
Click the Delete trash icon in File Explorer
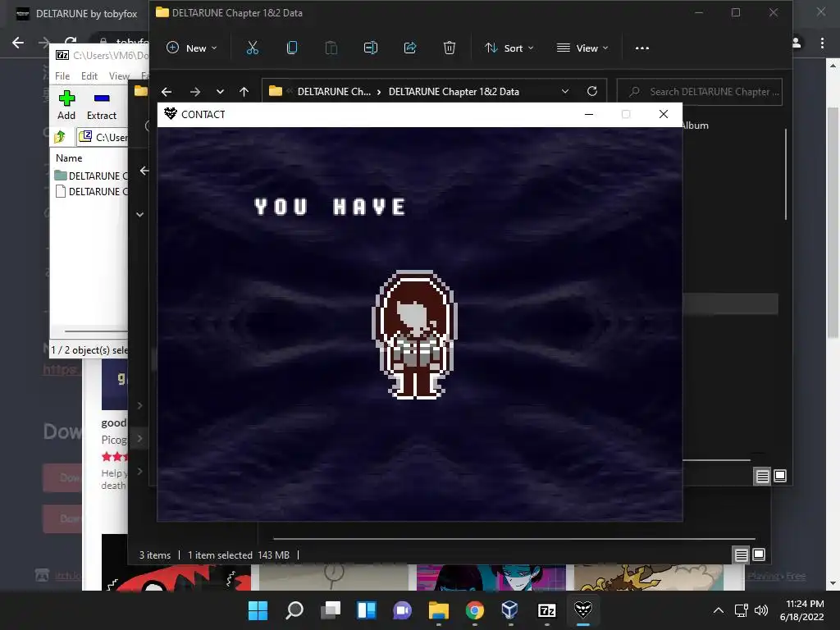450,48
